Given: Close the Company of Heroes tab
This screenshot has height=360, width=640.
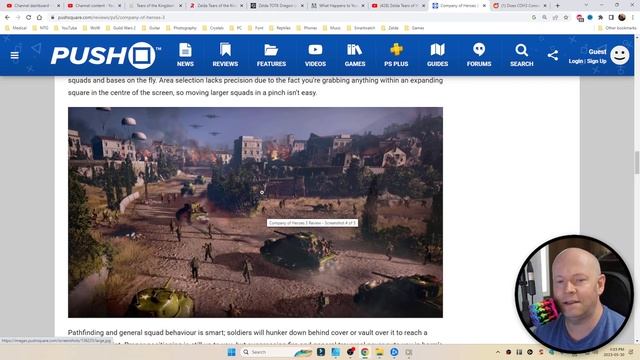Looking at the screenshot, I should click(484, 6).
